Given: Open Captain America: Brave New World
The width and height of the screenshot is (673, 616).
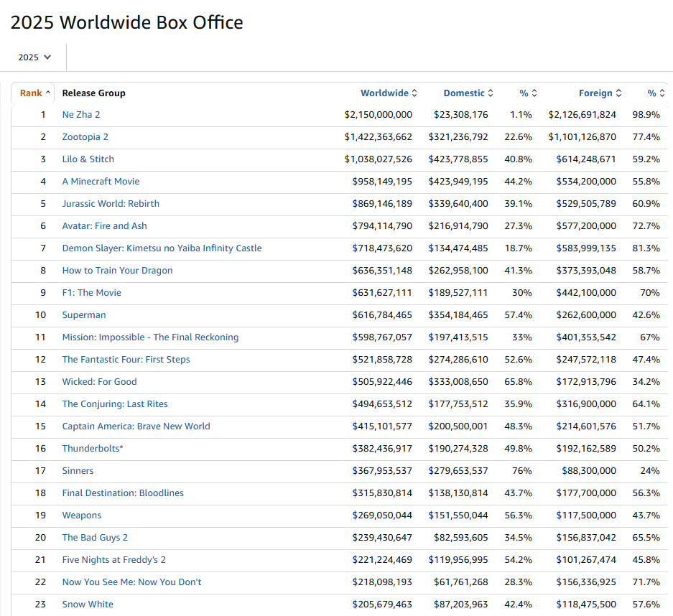Looking at the screenshot, I should (136, 427).
